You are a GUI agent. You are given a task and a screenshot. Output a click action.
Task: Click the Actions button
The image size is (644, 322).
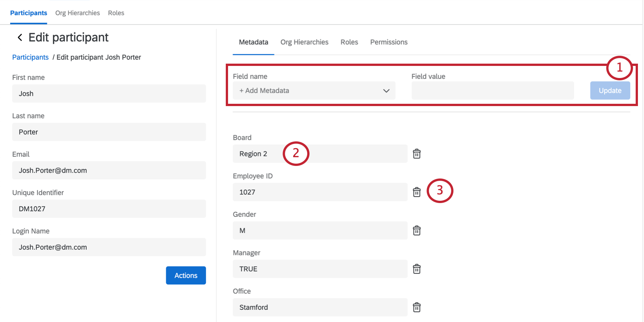click(x=186, y=275)
